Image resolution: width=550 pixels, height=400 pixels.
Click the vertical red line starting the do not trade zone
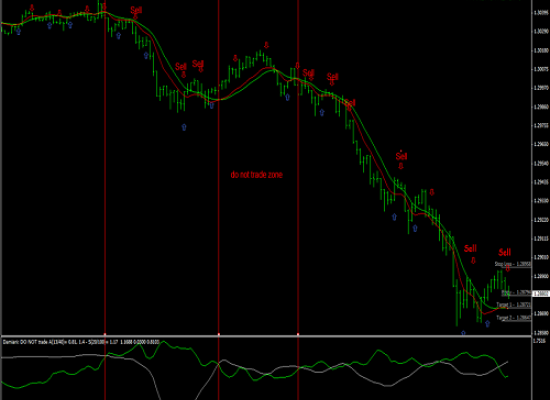tap(219, 200)
